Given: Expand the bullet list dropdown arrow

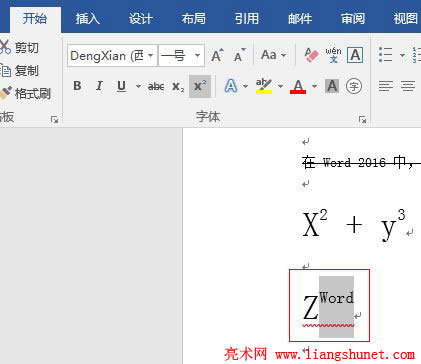Looking at the screenshot, I should pyautogui.click(x=402, y=55).
